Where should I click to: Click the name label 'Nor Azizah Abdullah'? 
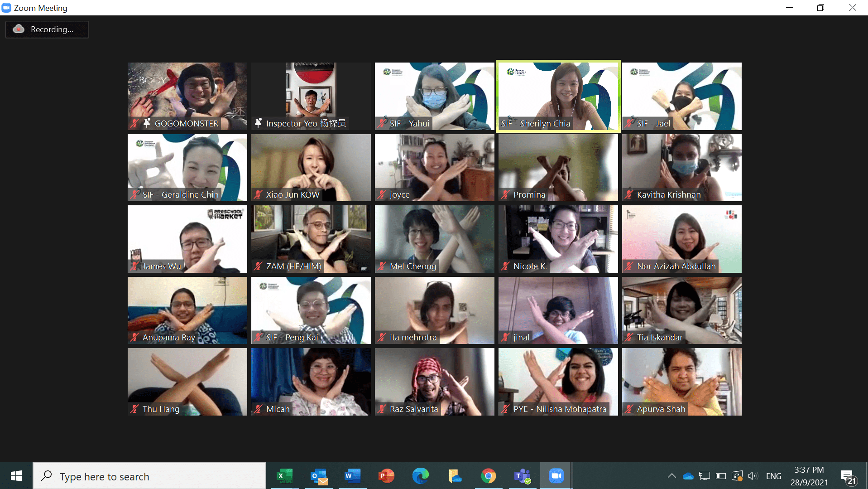tap(676, 266)
